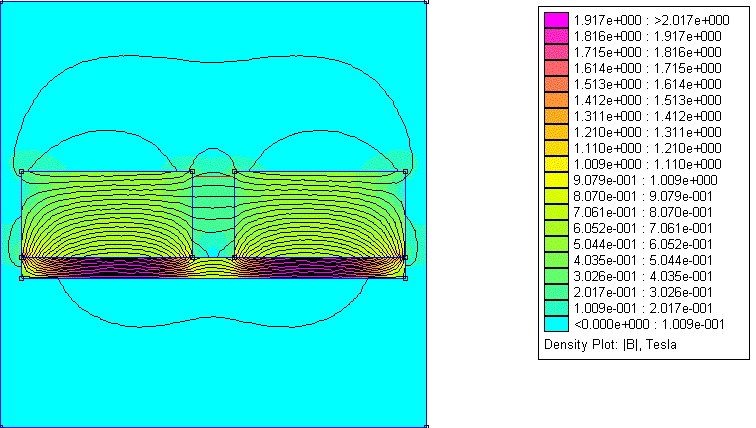The width and height of the screenshot is (756, 428).
Task: Click the swatch for 1.715e+000 : 1.816e+000
Action: coord(556,52)
